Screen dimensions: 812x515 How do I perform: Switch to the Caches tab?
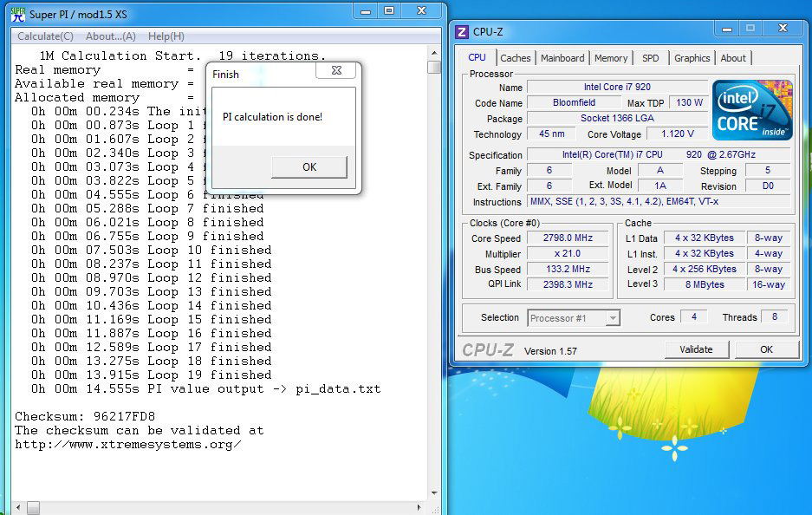pyautogui.click(x=516, y=58)
